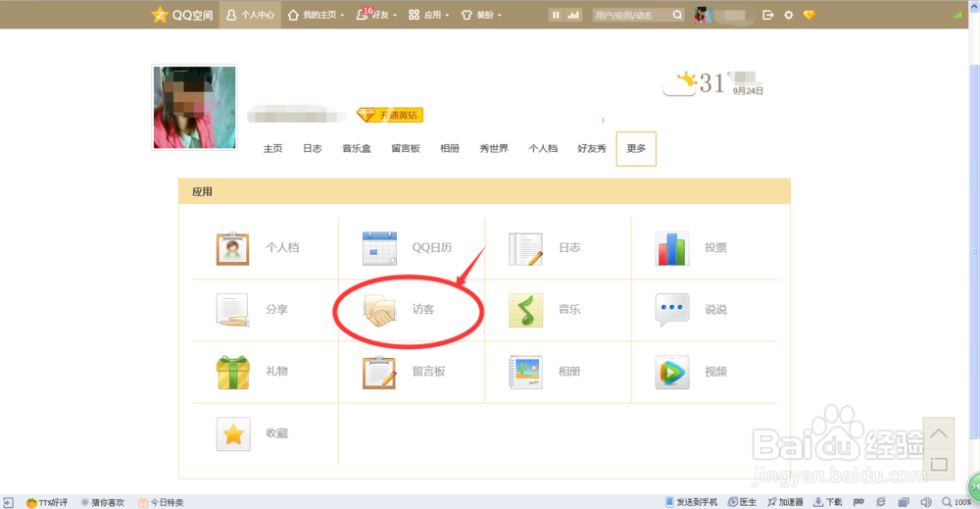Click the music equalizer bars icon
980x509 pixels.
pyautogui.click(x=573, y=15)
